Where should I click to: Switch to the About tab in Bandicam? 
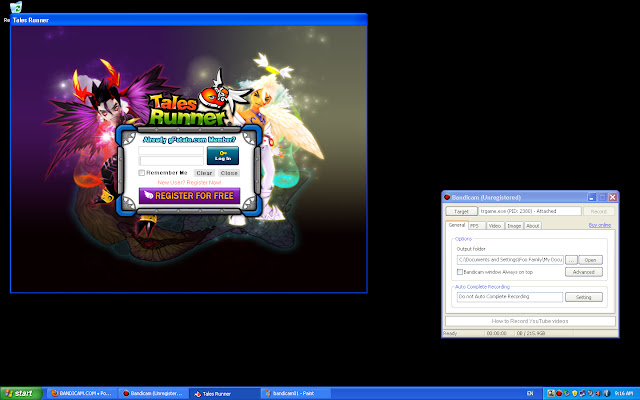533,226
